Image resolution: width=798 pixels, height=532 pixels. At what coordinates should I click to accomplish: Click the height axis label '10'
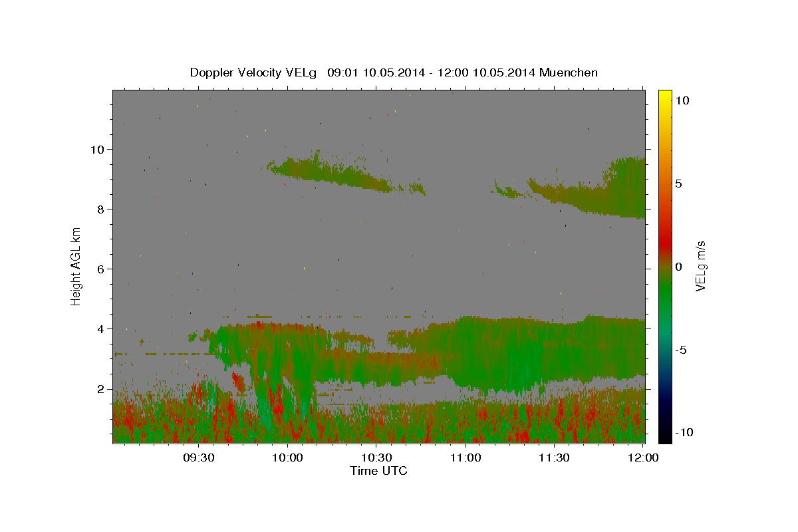(98, 150)
